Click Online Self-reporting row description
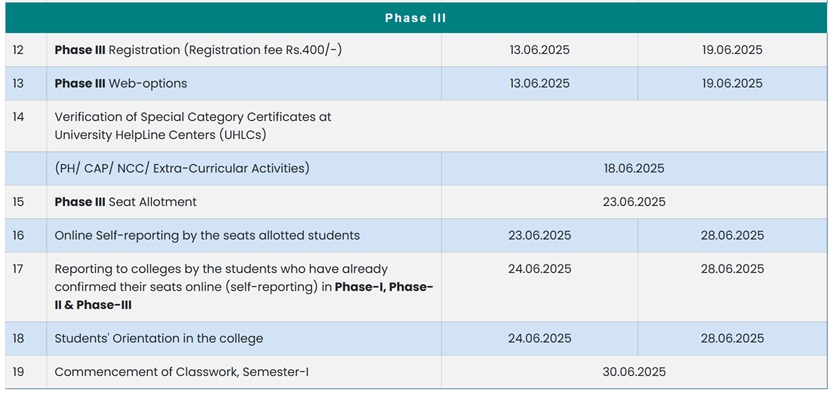833x393 pixels. 207,235
